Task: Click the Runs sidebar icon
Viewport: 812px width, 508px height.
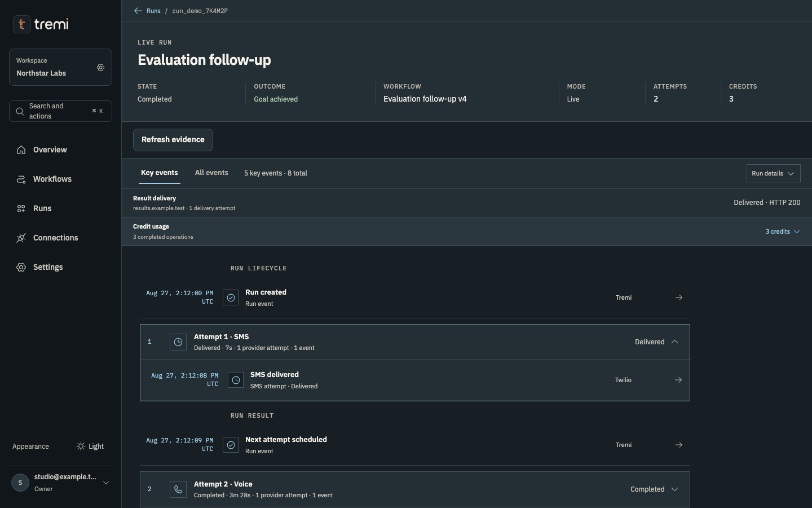Action: (x=21, y=208)
